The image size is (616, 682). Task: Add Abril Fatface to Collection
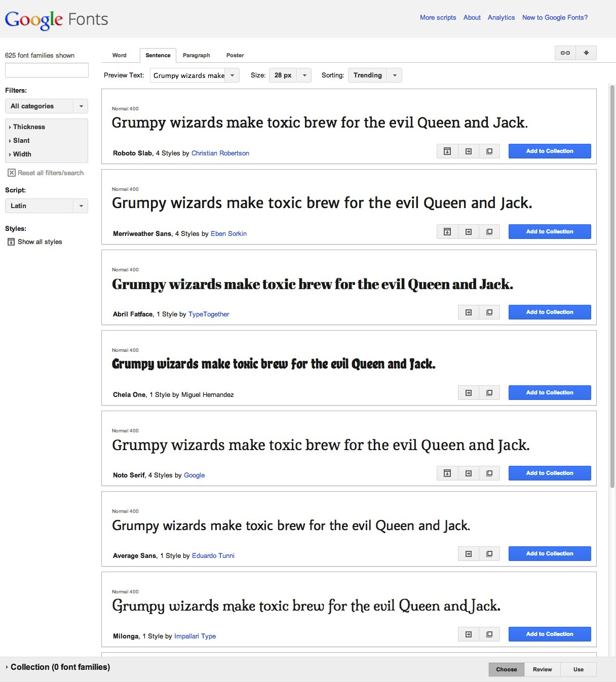click(550, 312)
